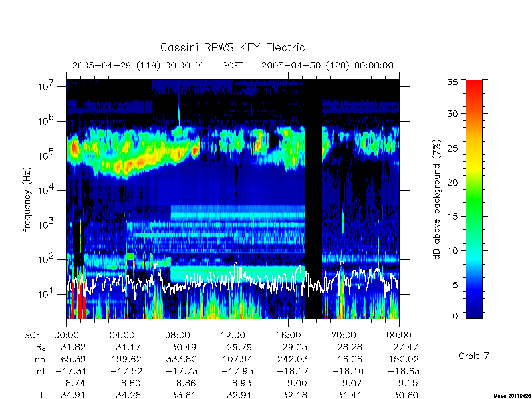Viewport: 532px width, 399px height.
Task: Click the Lon value 199.62
Action: (126, 359)
